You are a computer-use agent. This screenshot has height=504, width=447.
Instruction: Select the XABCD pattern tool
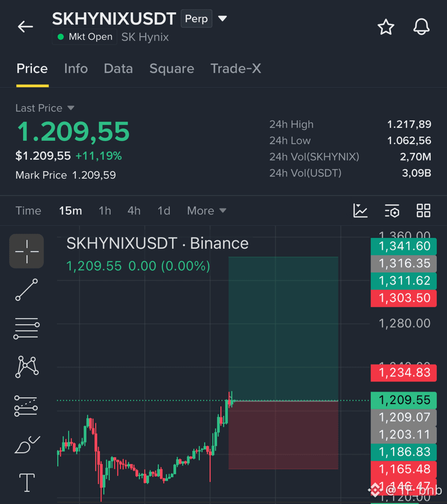27,367
